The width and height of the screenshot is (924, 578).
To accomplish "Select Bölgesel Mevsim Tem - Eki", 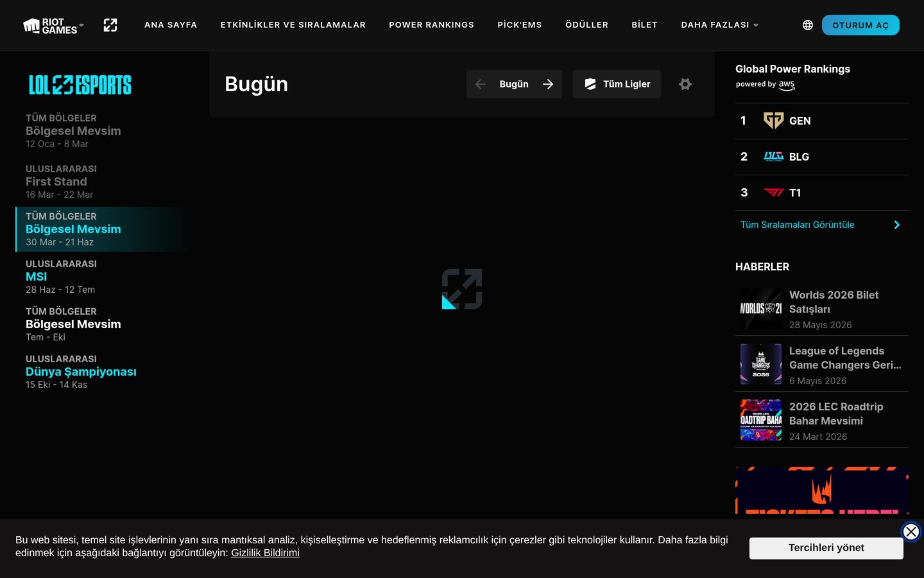I will (x=103, y=324).
